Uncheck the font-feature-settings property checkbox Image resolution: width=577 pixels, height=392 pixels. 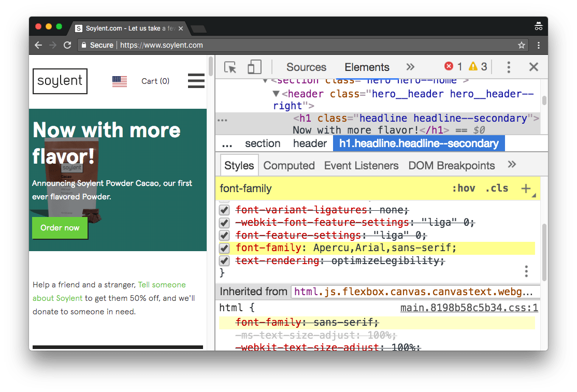point(224,235)
